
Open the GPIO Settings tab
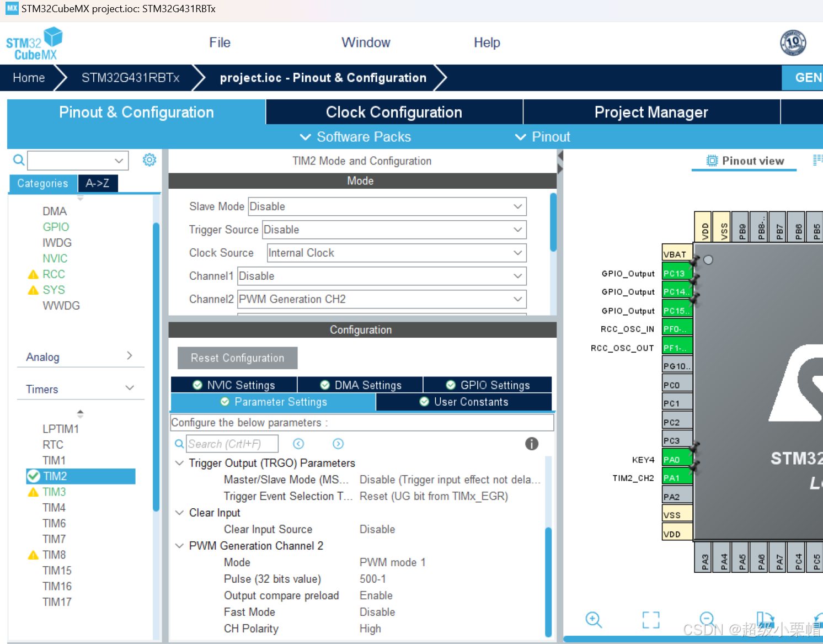point(488,385)
